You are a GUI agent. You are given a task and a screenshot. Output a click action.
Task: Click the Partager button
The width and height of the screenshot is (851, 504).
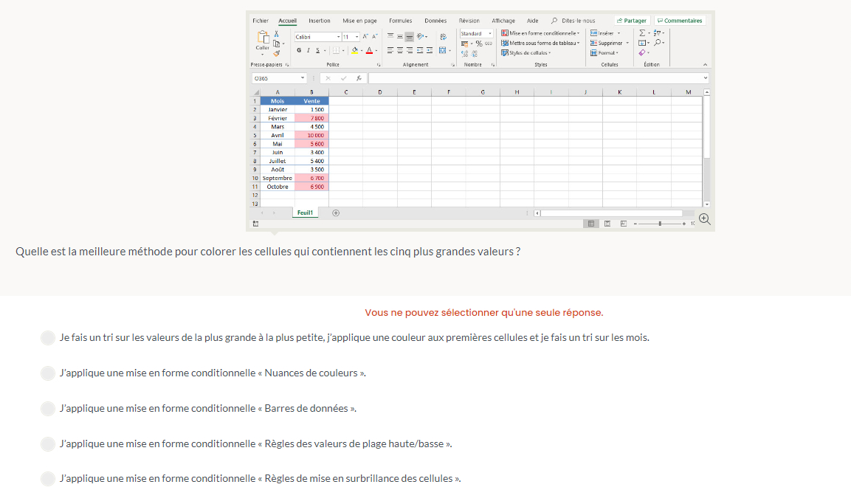click(631, 21)
